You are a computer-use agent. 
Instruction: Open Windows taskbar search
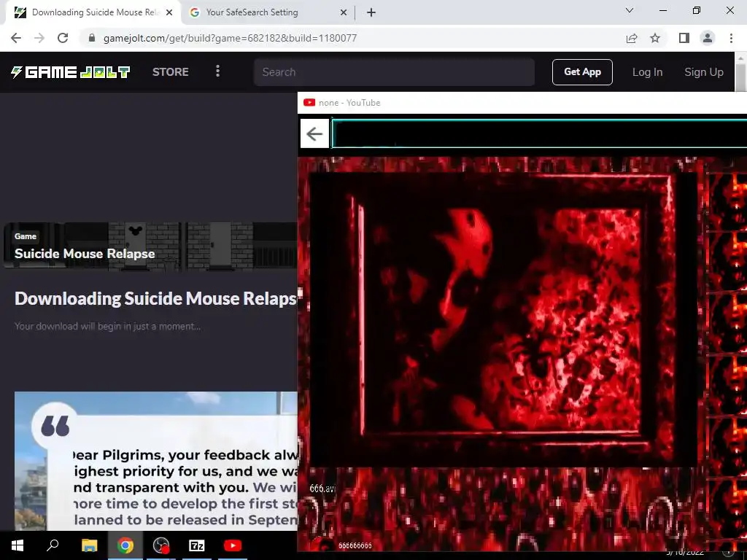[x=53, y=545]
